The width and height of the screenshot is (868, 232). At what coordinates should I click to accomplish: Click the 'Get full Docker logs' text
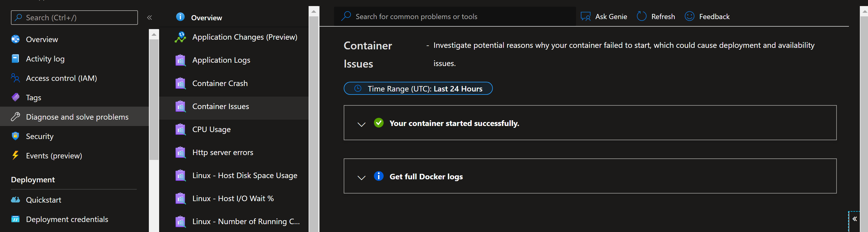[426, 176]
